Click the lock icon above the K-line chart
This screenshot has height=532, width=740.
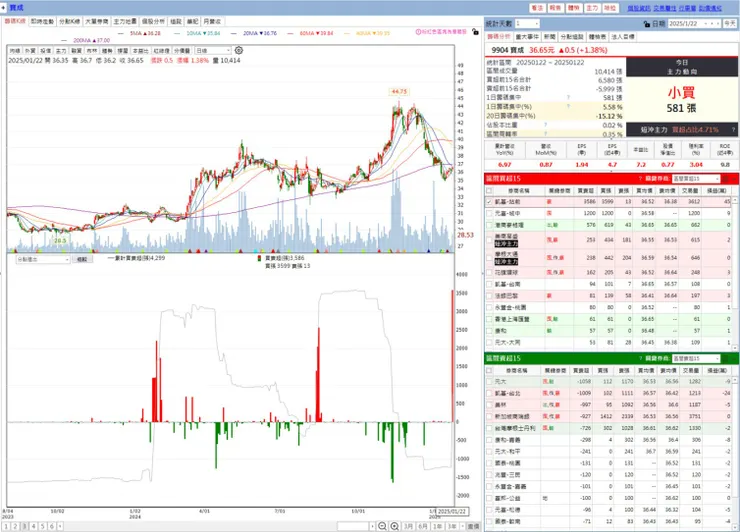[475, 32]
